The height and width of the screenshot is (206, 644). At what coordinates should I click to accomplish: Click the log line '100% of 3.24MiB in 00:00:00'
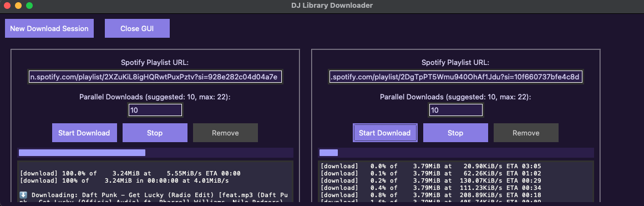point(124,180)
